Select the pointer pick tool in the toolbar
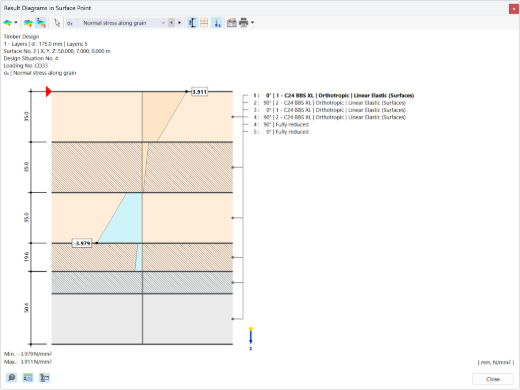The height and width of the screenshot is (390, 520). [x=57, y=23]
